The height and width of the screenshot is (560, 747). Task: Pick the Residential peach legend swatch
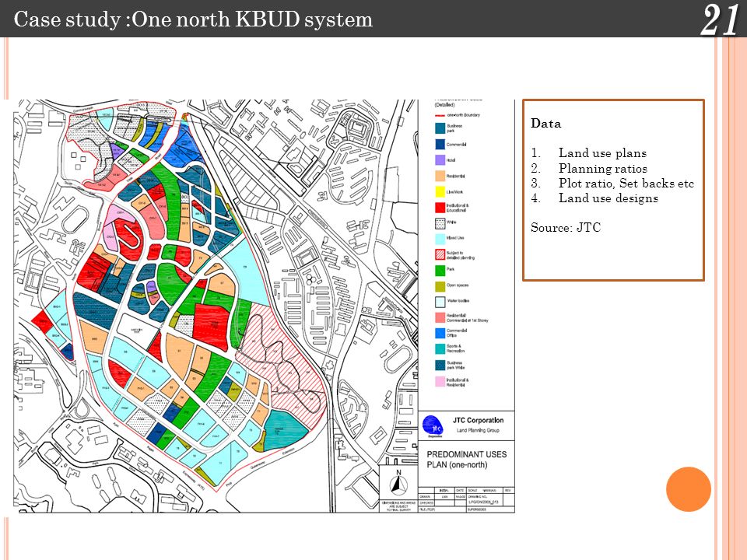point(440,176)
